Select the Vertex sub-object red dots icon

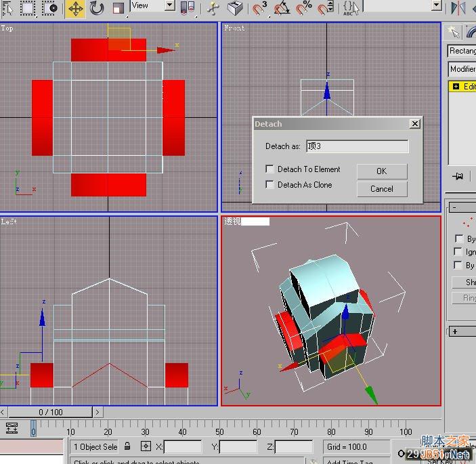tap(467, 222)
